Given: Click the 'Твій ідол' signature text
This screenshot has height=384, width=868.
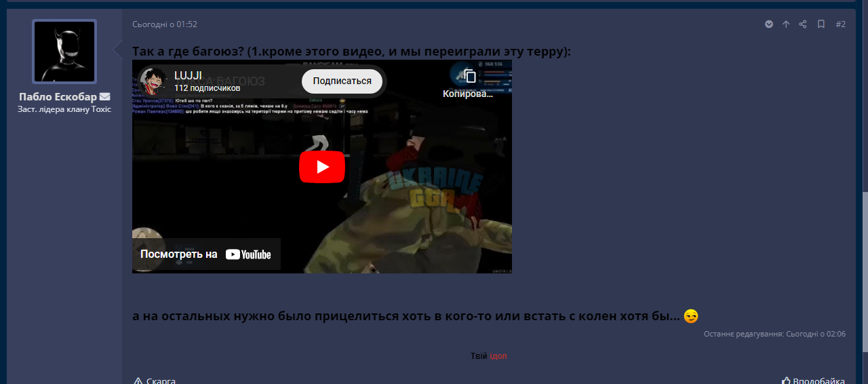Looking at the screenshot, I should pyautogui.click(x=488, y=356).
